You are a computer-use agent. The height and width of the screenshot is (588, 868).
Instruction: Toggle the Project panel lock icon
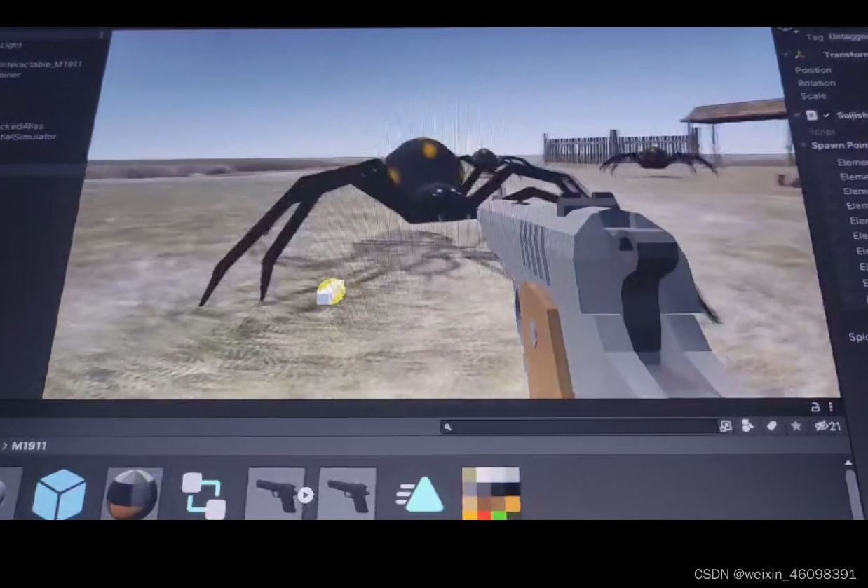[815, 406]
